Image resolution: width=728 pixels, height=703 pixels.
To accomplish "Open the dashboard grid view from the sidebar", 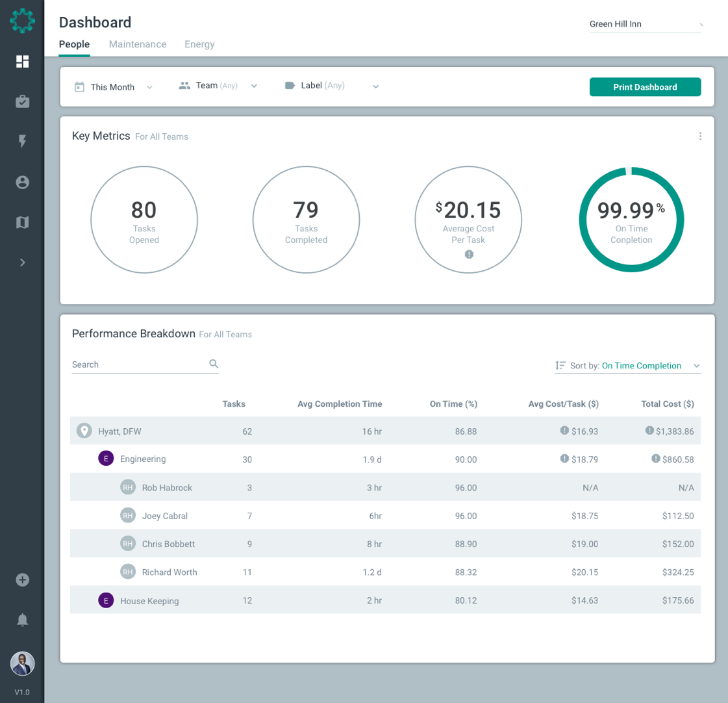I will [22, 62].
